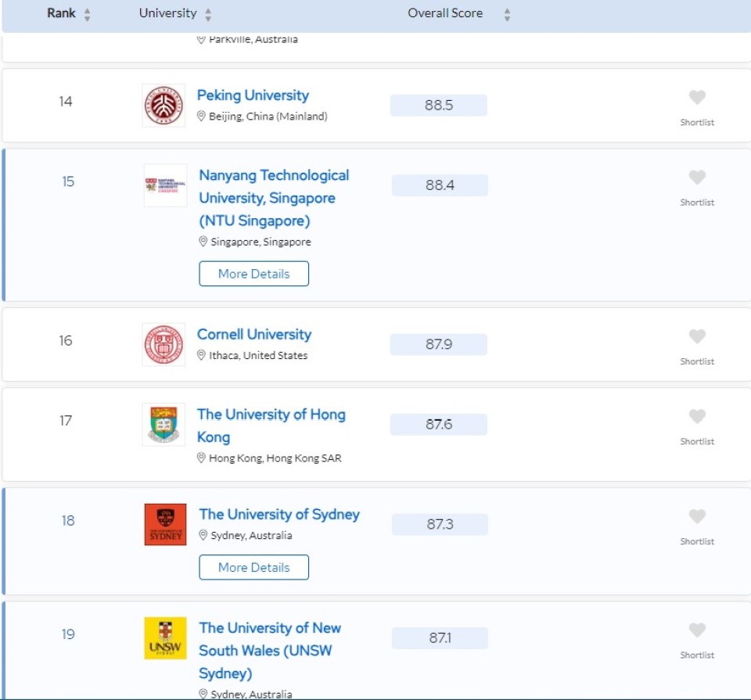Open More Details for NTU Singapore

[254, 274]
